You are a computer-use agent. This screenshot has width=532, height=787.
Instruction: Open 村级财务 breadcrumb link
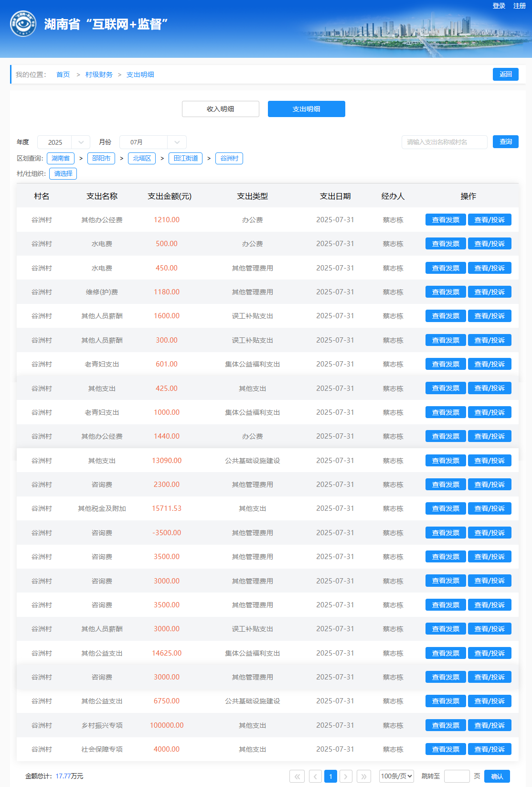[x=99, y=75]
